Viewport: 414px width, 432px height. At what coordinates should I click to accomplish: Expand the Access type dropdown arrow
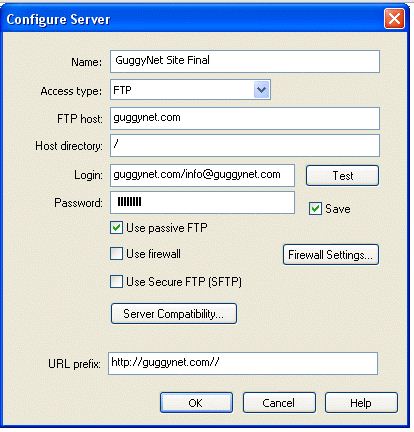[x=262, y=90]
